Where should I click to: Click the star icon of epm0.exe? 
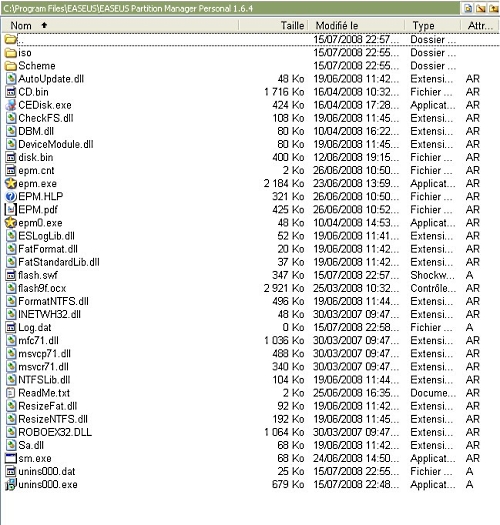[x=11, y=223]
